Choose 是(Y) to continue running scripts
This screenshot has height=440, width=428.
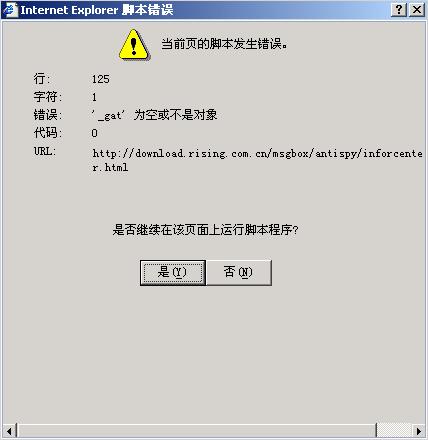(173, 273)
